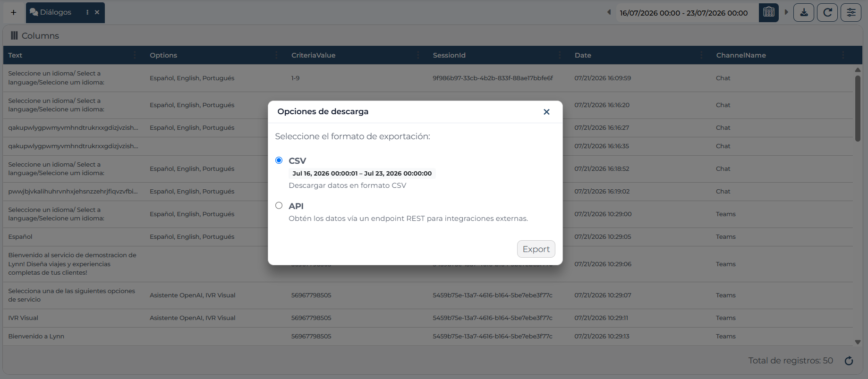This screenshot has height=379, width=868.
Task: Click Teams channel at 10:29:00 row
Action: pos(725,214)
